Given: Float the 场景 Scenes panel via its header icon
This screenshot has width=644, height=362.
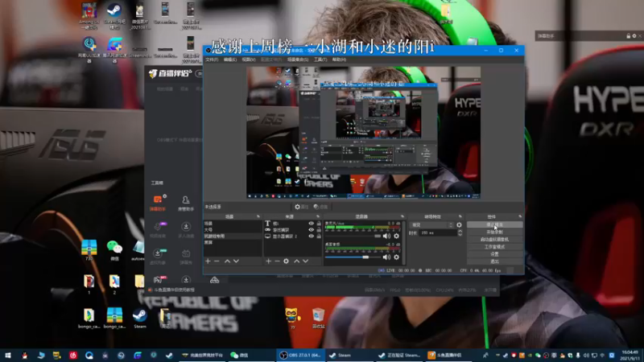Looking at the screenshot, I should tap(258, 216).
